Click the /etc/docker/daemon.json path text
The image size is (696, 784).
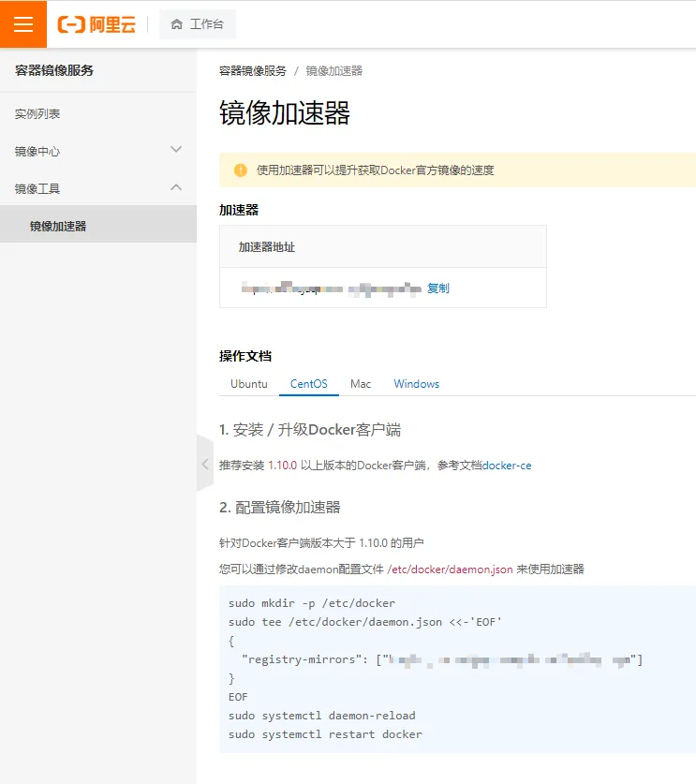(x=450, y=570)
